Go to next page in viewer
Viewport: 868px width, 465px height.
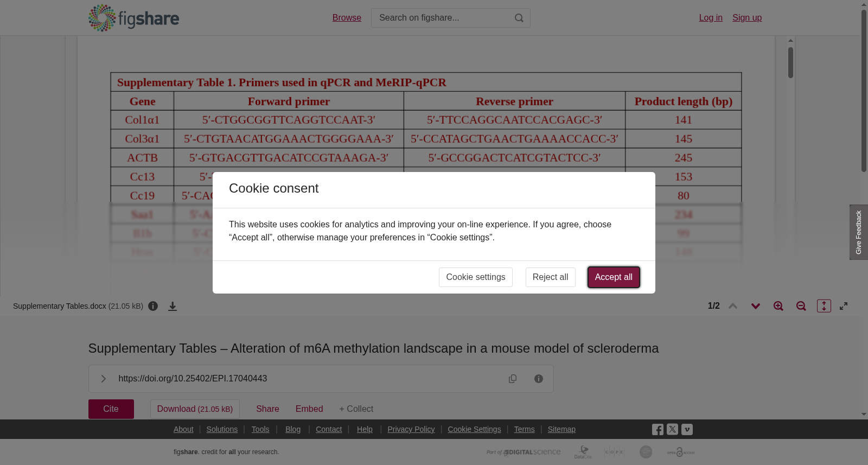click(756, 306)
